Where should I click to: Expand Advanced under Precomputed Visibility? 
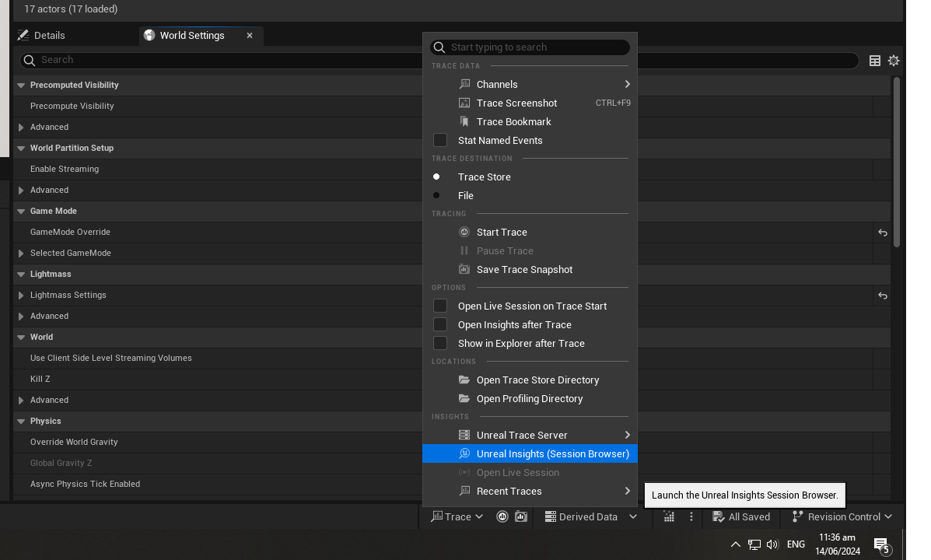tap(21, 128)
